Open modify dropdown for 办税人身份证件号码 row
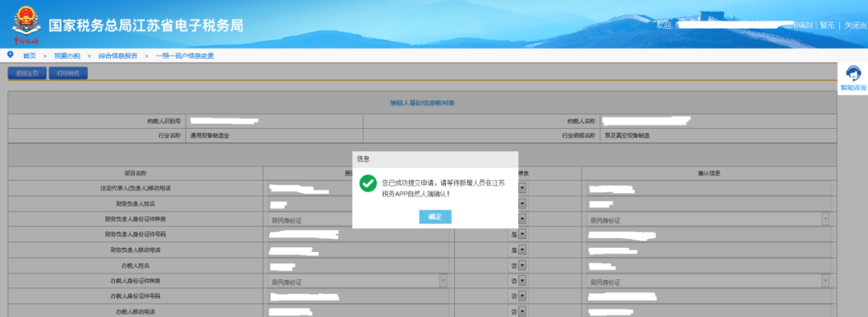This screenshot has height=317, width=868. pos(522,297)
